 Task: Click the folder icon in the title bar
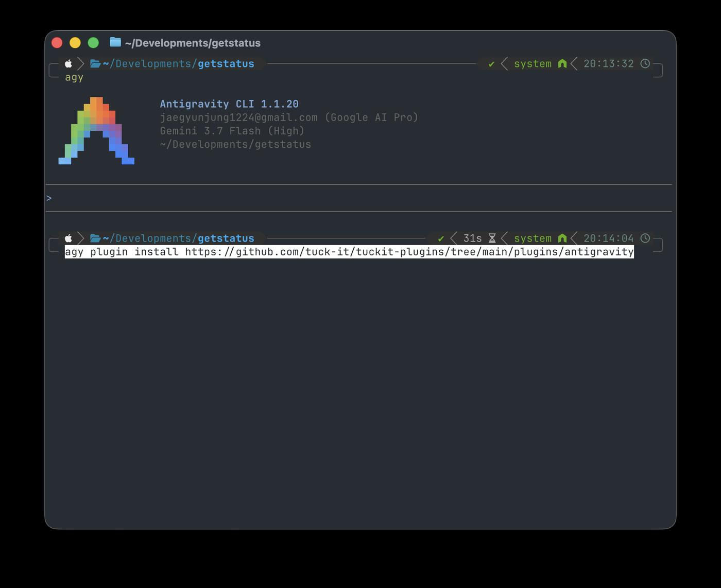(x=115, y=42)
